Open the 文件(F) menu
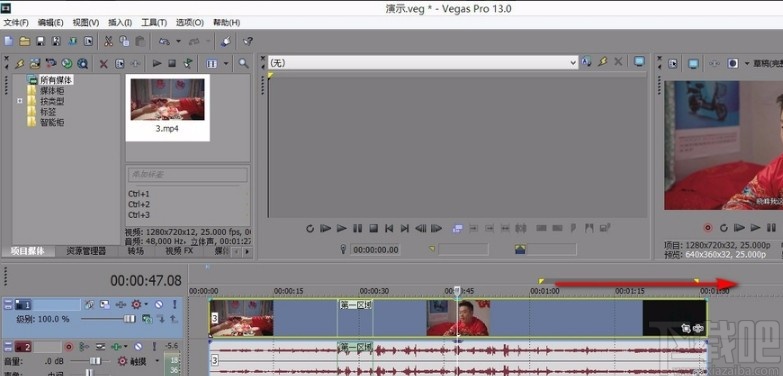This screenshot has width=783, height=376. [16, 22]
